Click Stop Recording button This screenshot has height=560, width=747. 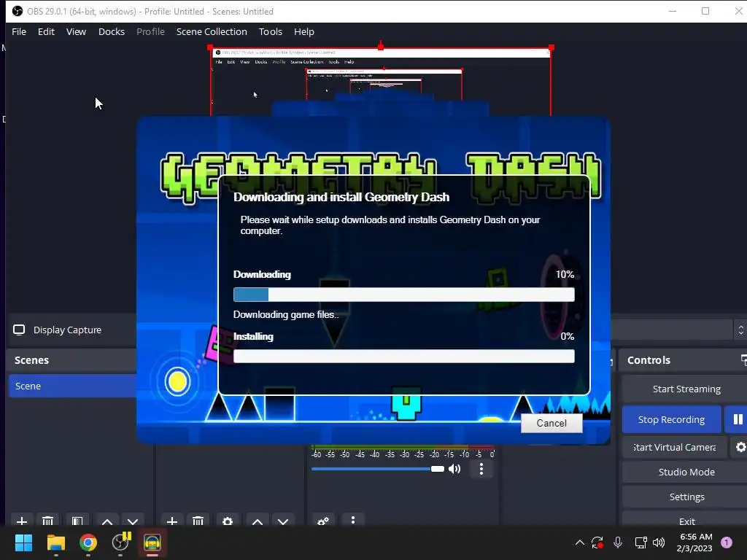tap(671, 419)
